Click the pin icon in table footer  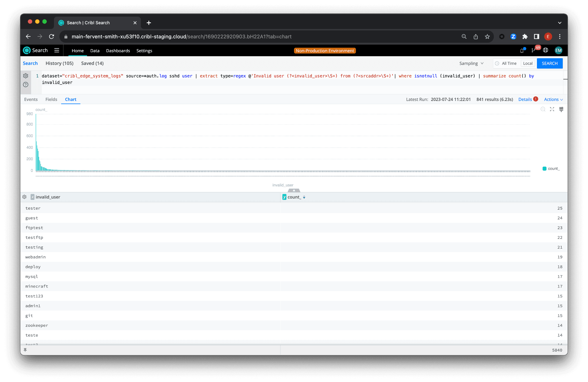coord(25,350)
